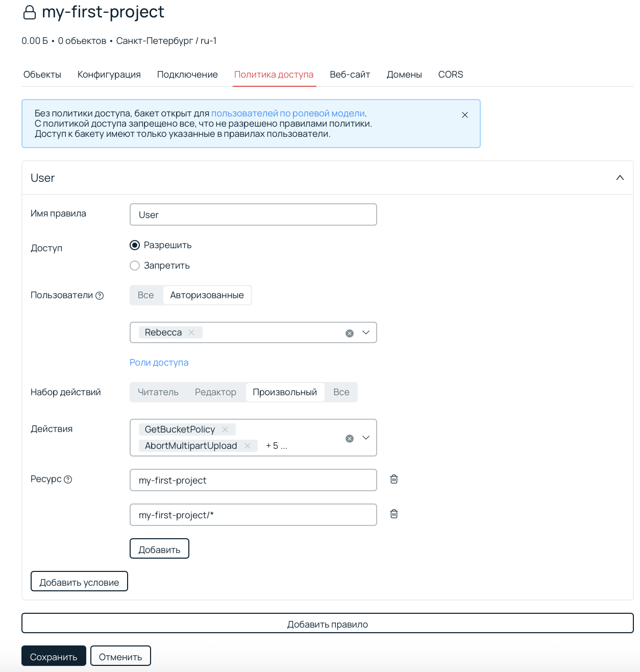
Task: Collapse the User rule panel
Action: click(620, 178)
